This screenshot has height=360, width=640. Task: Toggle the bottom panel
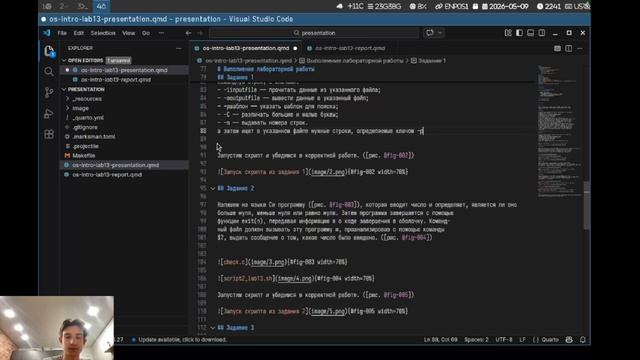coord(530,33)
